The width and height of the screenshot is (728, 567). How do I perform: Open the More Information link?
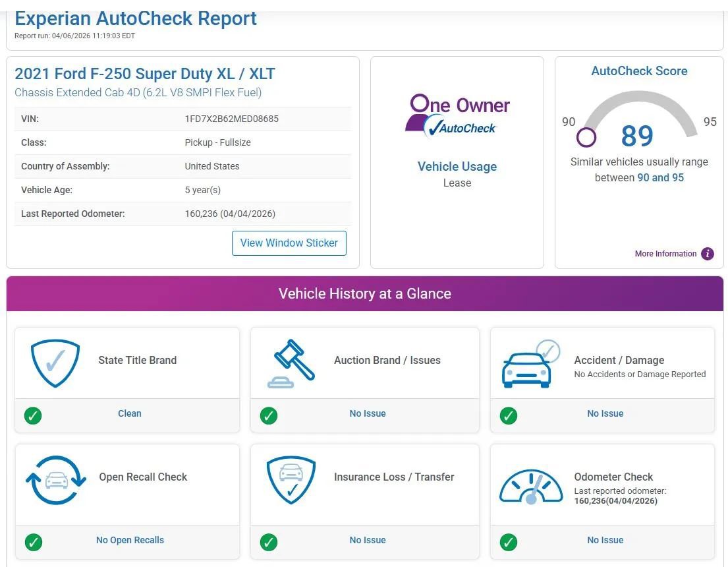(665, 254)
